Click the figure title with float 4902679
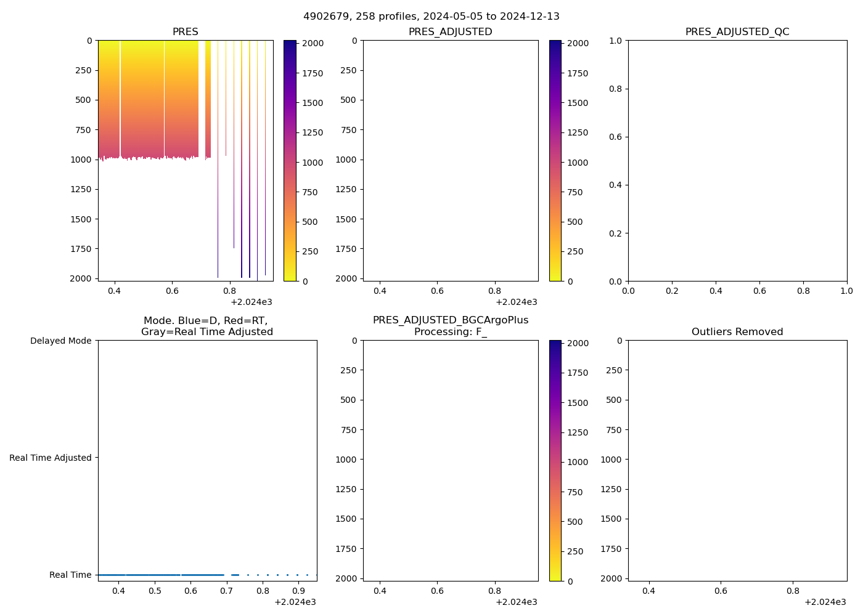The image size is (863, 616). pyautogui.click(x=431, y=17)
